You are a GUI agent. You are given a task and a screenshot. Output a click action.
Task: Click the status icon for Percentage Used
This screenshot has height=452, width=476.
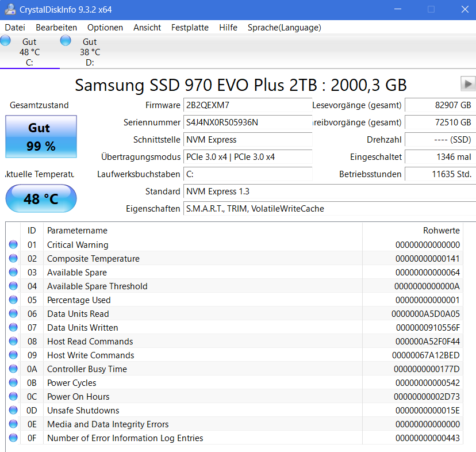coord(13,300)
